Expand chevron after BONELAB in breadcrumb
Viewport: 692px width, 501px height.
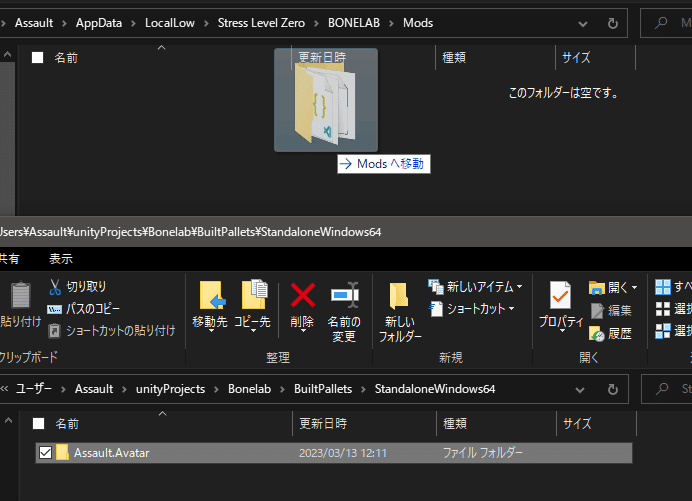(391, 23)
